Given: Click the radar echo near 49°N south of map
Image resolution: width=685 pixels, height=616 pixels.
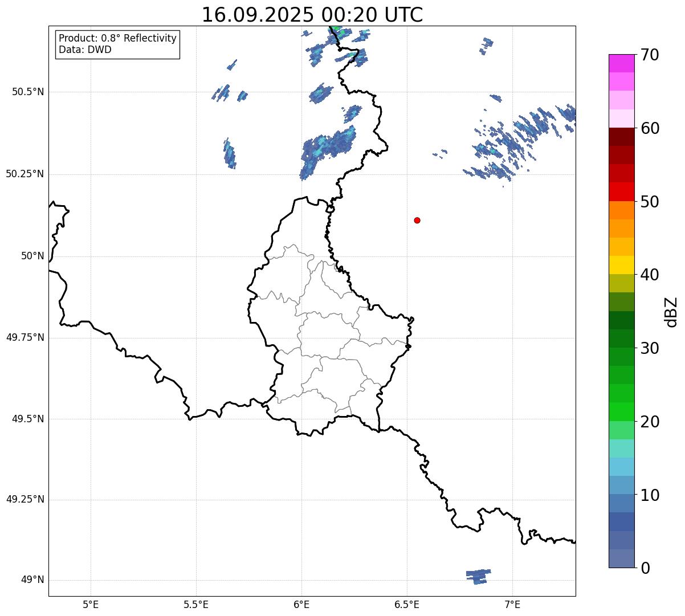Looking at the screenshot, I should [478, 576].
